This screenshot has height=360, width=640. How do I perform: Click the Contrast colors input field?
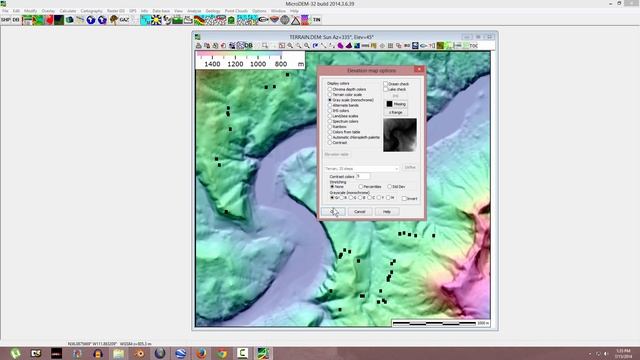pos(363,176)
